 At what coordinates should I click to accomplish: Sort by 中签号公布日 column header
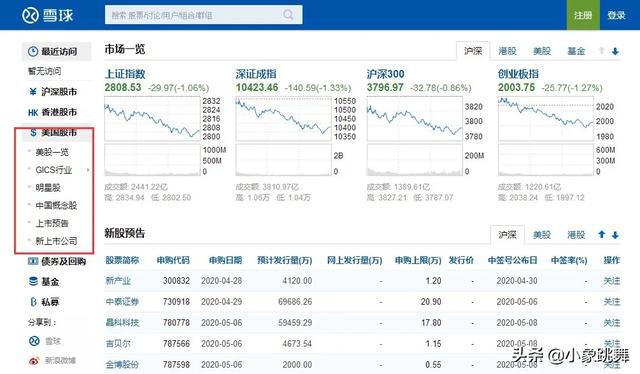(512, 260)
